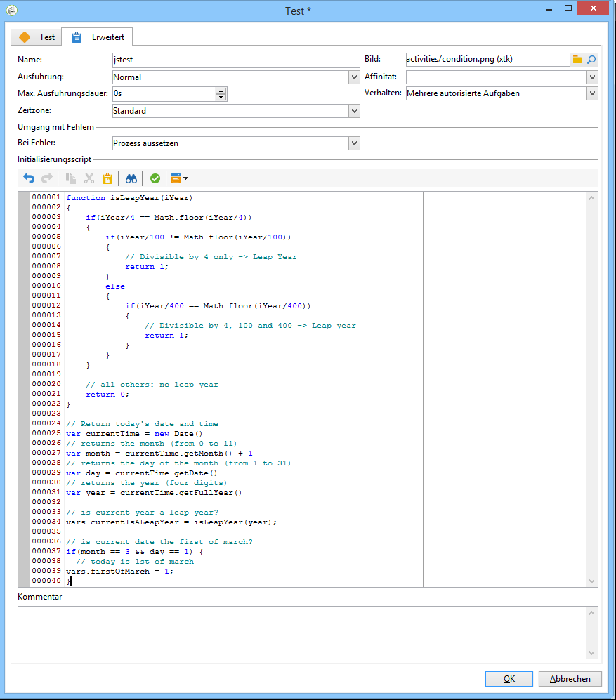Click the redo arrow in script toolbar
Viewport: 616px width, 700px height.
47,178
